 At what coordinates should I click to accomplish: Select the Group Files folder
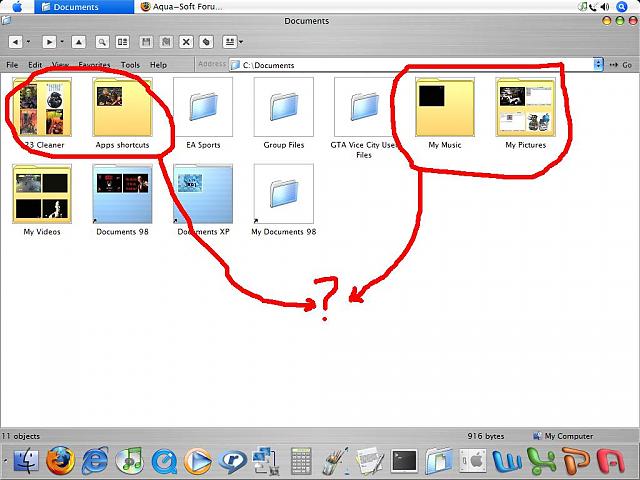click(x=284, y=113)
